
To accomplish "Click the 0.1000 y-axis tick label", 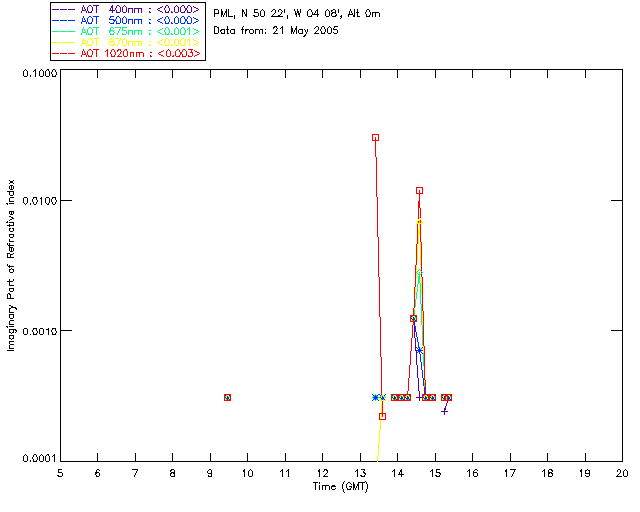I will click(x=40, y=73).
